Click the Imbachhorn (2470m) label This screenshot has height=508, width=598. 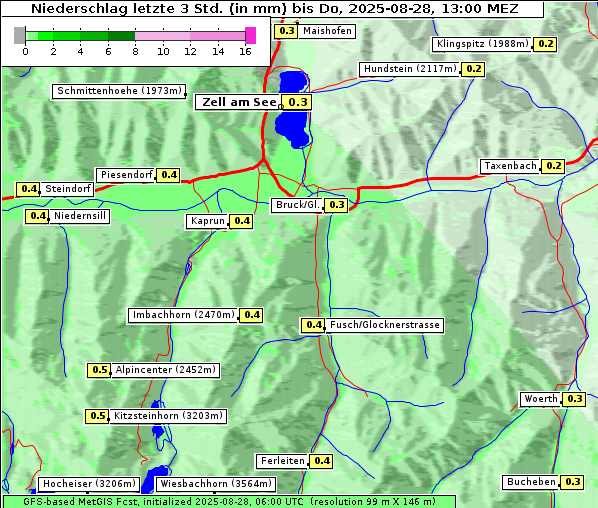coord(183,315)
